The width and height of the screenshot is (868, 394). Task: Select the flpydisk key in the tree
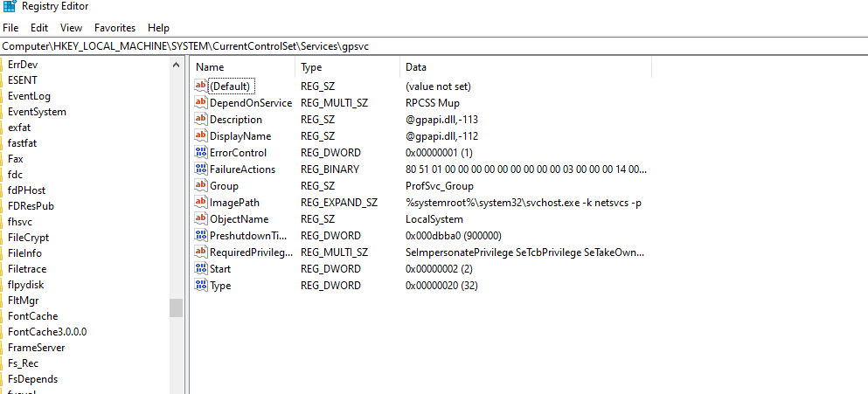[x=26, y=285]
